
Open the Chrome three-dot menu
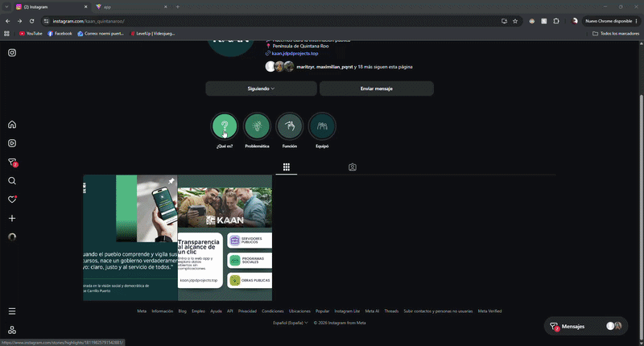(x=637, y=21)
